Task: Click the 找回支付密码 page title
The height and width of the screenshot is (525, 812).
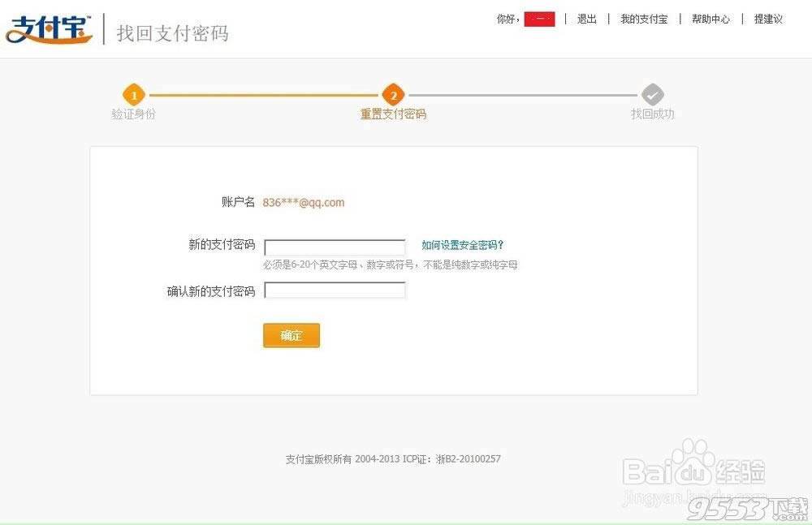Action: coord(172,32)
